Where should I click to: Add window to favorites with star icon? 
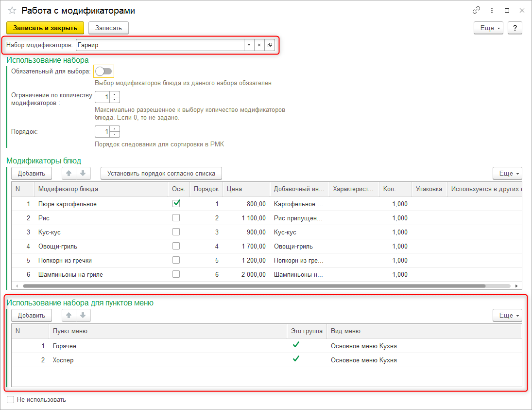coord(12,10)
